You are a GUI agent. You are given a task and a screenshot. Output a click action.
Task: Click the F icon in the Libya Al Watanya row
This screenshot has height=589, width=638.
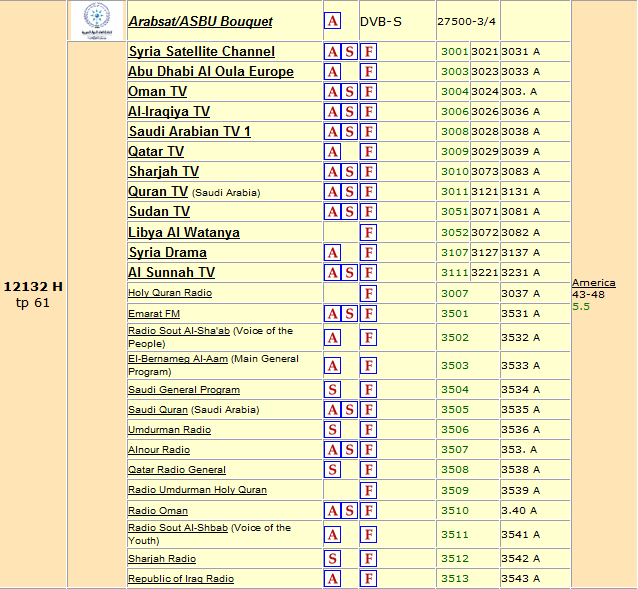[368, 232]
